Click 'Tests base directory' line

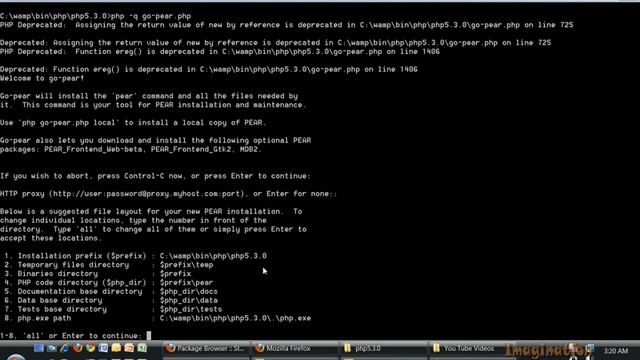pos(113,309)
